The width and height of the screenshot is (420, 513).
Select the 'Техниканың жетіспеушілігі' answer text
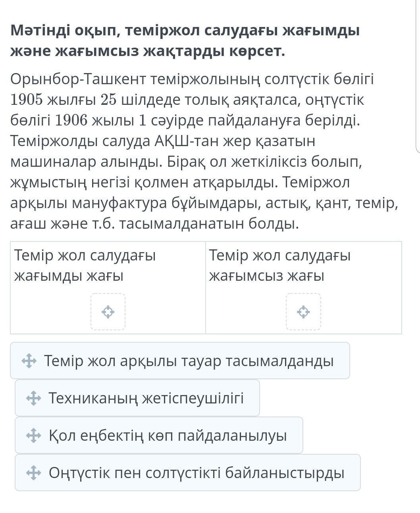point(146,398)
